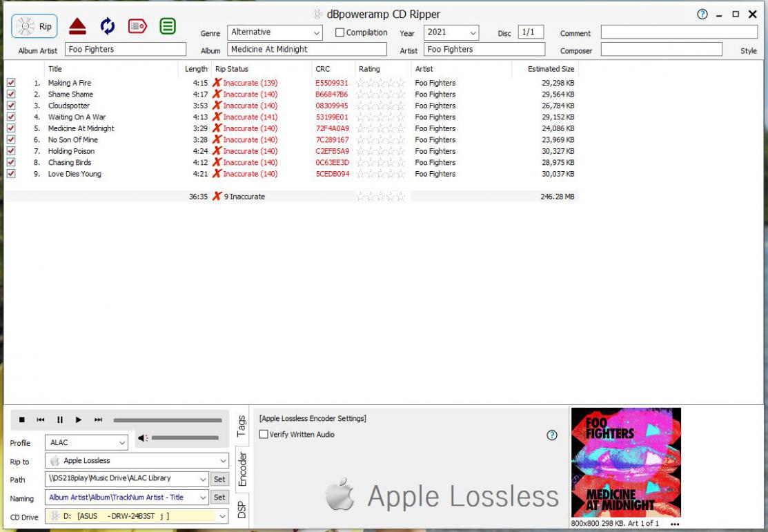Switch to the Tags tab
This screenshot has height=532, width=768.
241,426
